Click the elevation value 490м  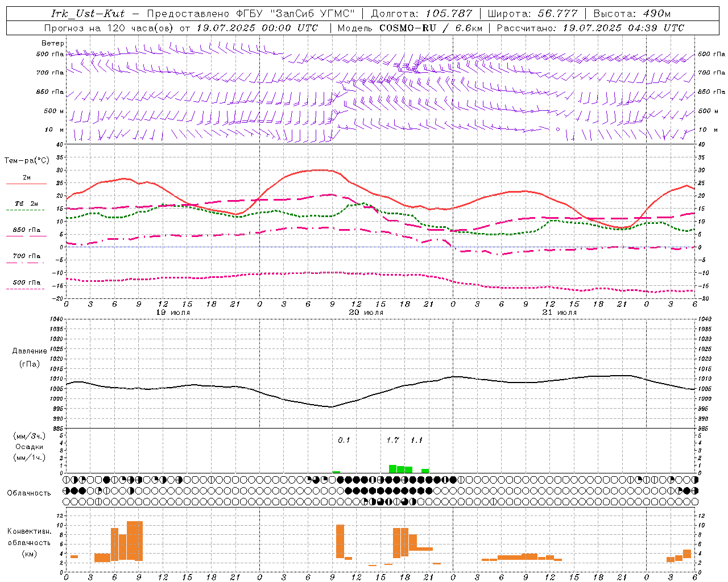click(x=657, y=14)
